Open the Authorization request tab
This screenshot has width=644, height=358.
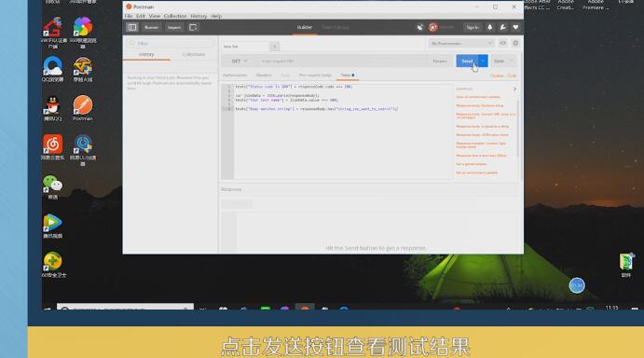tap(235, 76)
